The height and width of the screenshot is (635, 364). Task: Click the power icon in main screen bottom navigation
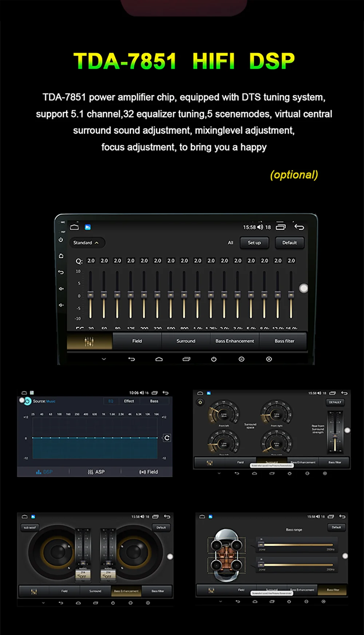[x=214, y=359]
